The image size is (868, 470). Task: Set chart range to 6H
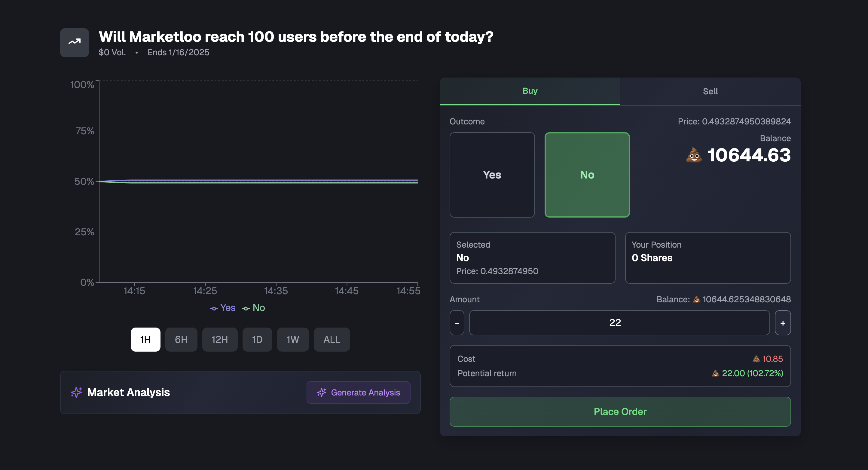coord(181,339)
